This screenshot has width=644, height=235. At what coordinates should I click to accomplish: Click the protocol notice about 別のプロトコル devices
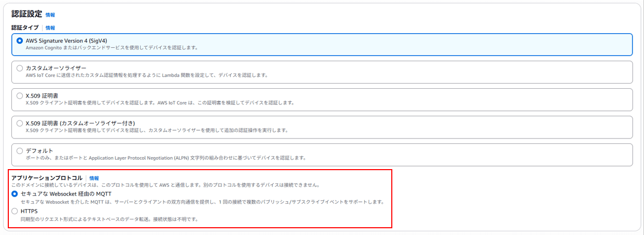165,185
